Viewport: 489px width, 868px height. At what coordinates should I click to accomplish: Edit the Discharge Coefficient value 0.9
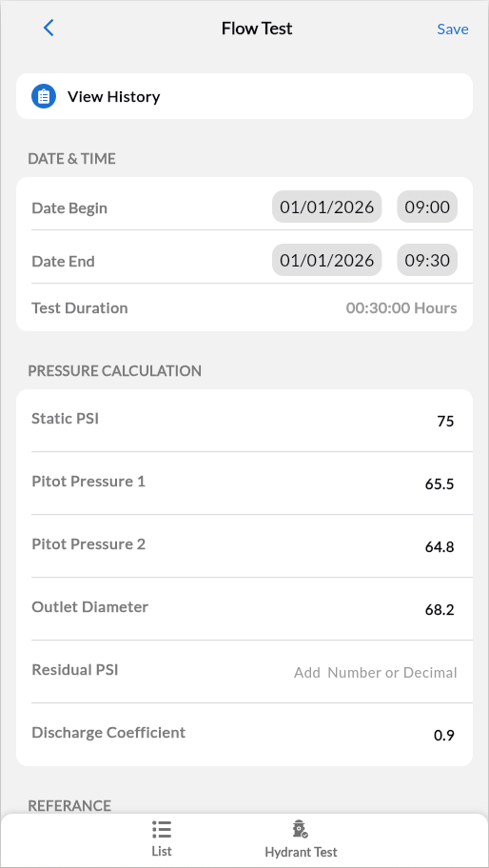click(443, 736)
